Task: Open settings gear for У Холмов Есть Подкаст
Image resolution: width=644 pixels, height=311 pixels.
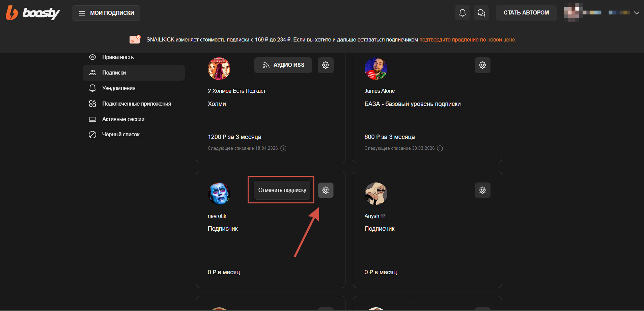Action: point(326,65)
